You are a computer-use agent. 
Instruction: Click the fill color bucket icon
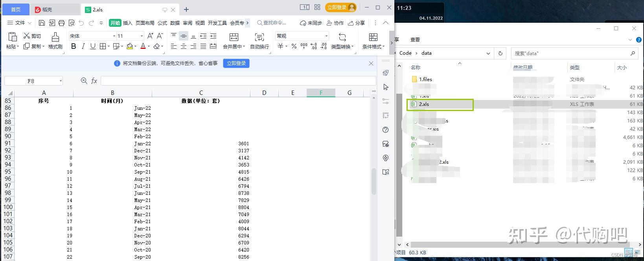point(129,46)
